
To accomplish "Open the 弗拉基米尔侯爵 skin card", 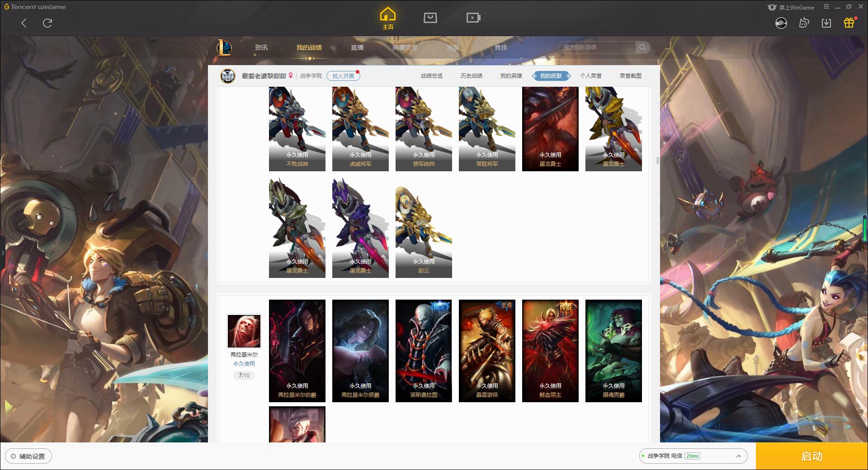I will click(x=360, y=351).
